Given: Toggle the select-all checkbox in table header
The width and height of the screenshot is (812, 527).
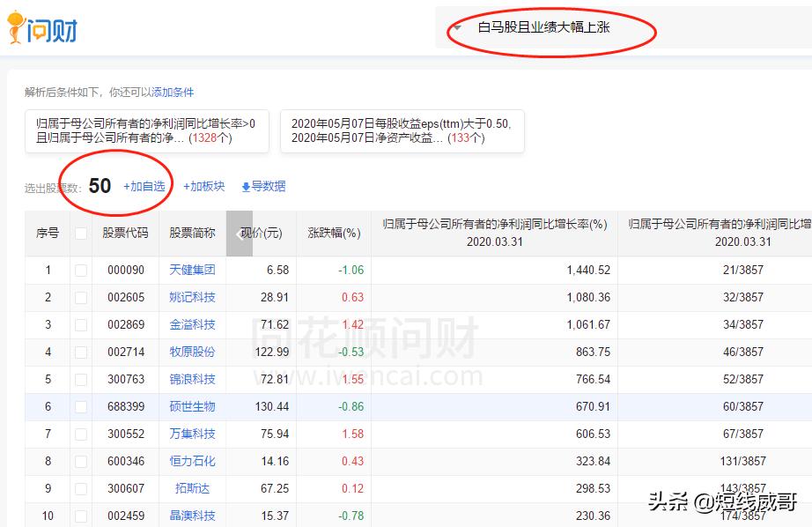Looking at the screenshot, I should [81, 234].
